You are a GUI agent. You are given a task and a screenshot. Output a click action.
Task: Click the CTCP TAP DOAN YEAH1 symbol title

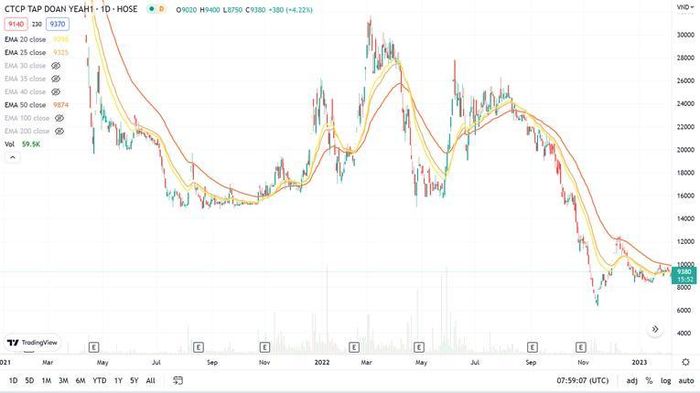(x=71, y=8)
